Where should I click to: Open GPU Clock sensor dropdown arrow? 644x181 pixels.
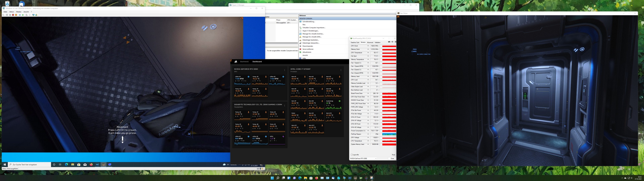(368, 46)
